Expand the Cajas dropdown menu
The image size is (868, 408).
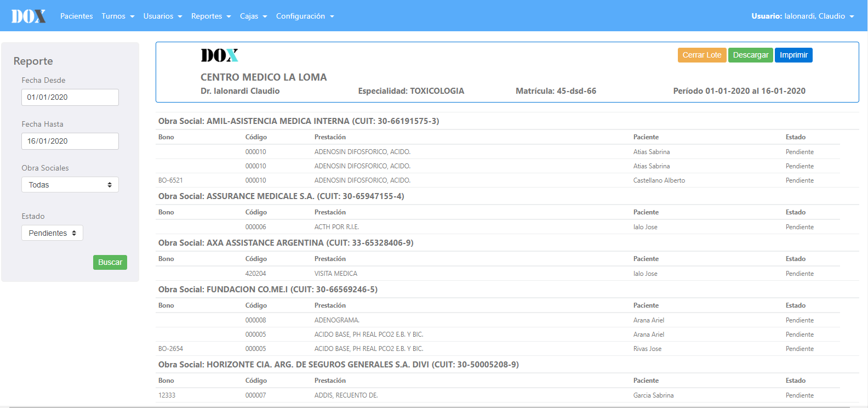[x=254, y=16]
